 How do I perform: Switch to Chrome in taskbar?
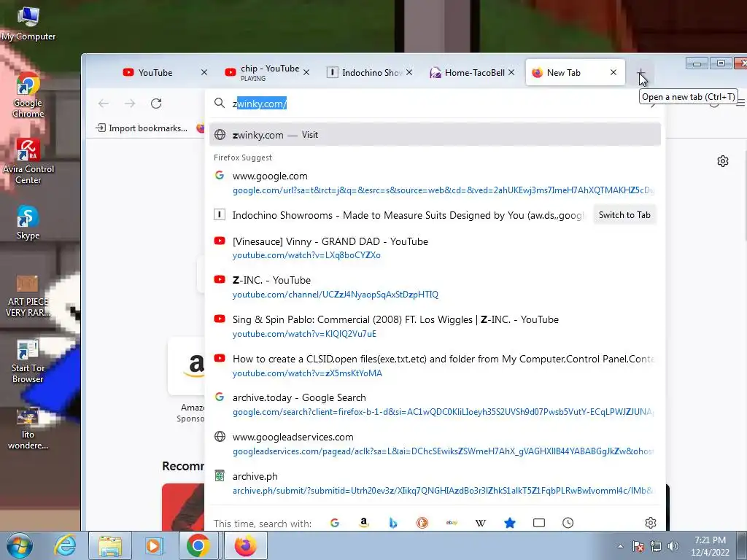[198, 545]
